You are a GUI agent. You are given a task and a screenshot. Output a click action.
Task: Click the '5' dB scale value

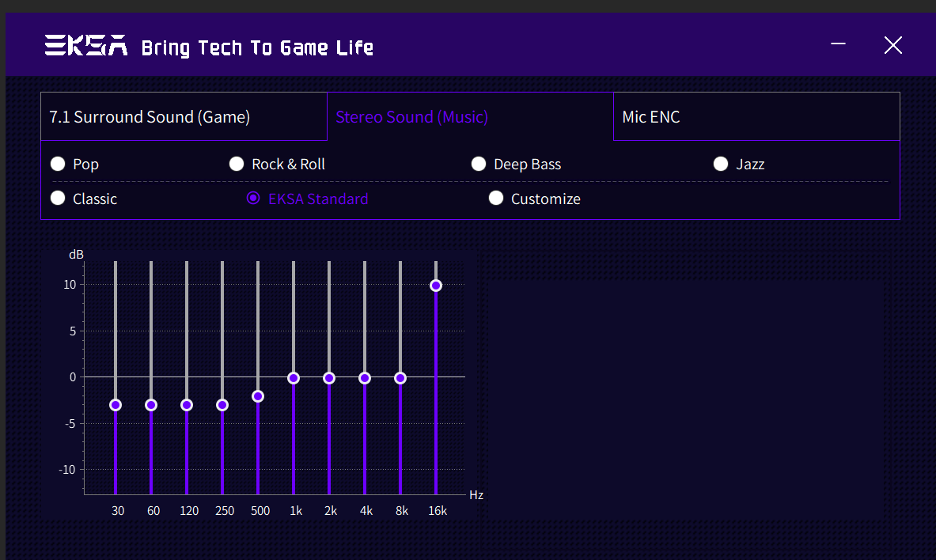[x=73, y=331]
